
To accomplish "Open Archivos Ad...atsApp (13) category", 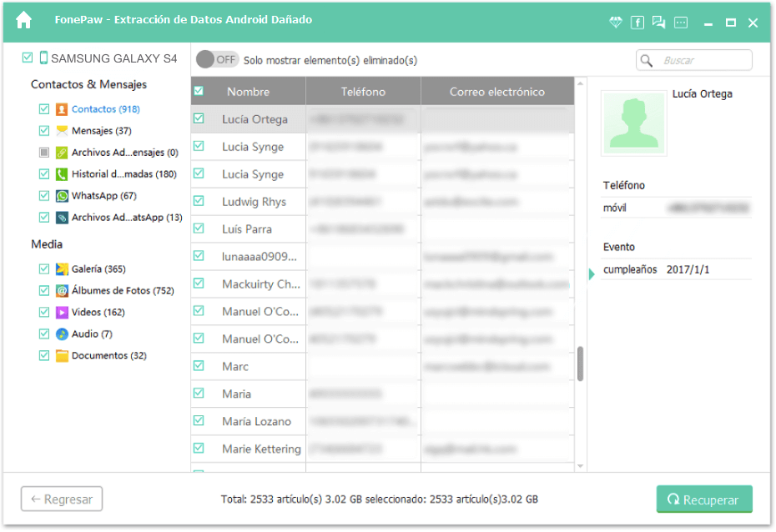I will click(x=127, y=218).
